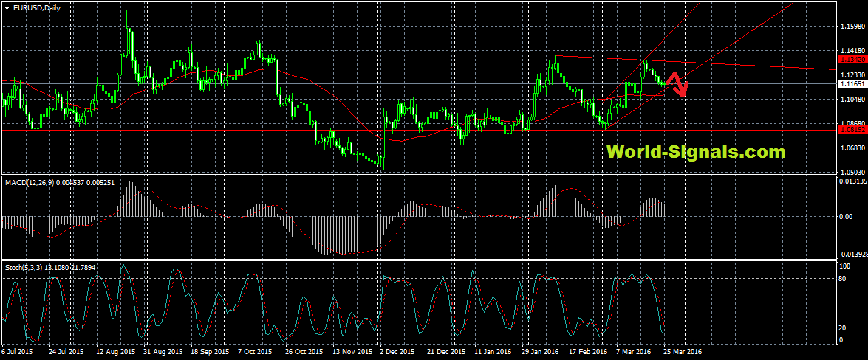The width and height of the screenshot is (868, 360).
Task: Click the MACD 0.00 scale label
Action: tap(845, 217)
